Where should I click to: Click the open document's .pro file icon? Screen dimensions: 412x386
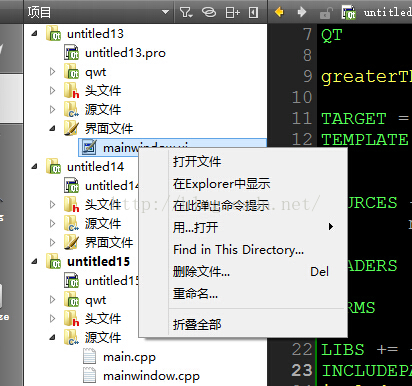(349, 12)
